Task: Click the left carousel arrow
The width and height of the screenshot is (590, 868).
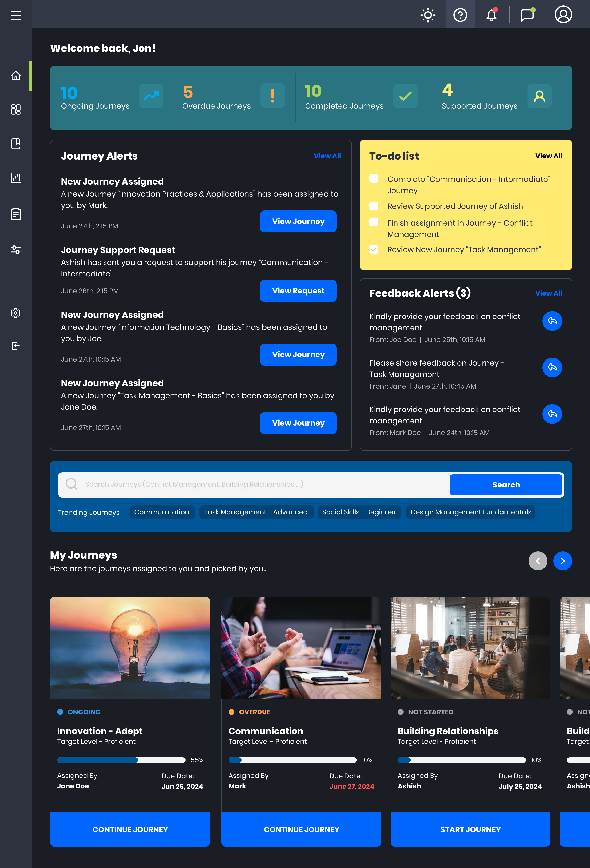Action: click(538, 561)
